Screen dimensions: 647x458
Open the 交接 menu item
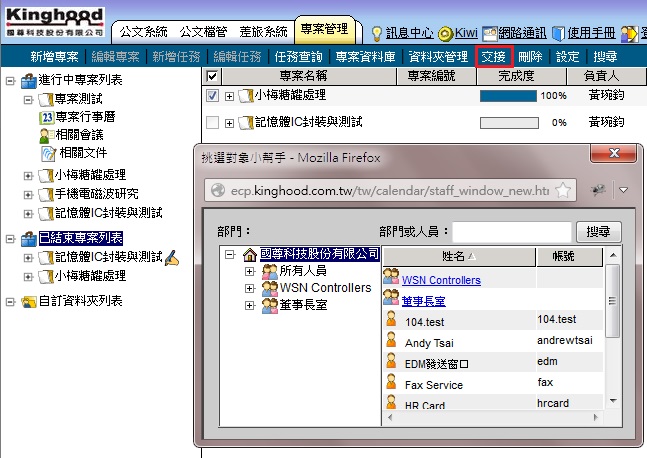pyautogui.click(x=494, y=57)
